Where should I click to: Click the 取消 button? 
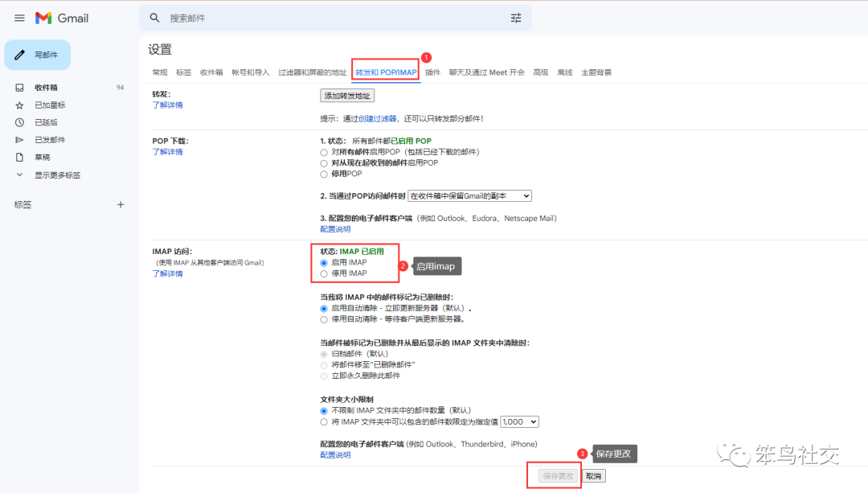594,476
